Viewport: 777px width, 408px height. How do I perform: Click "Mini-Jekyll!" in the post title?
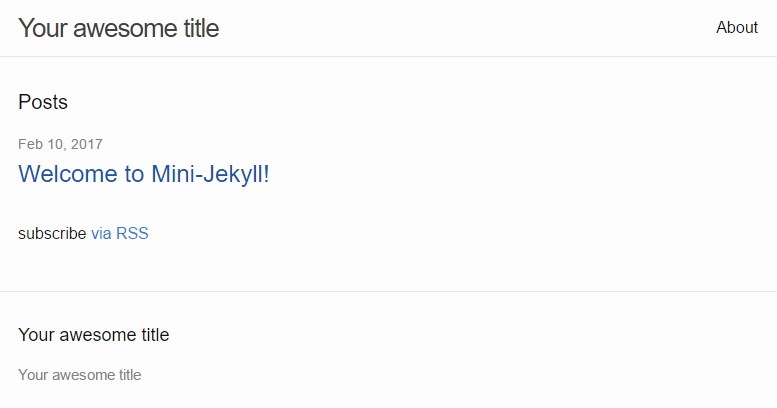pyautogui.click(x=210, y=174)
